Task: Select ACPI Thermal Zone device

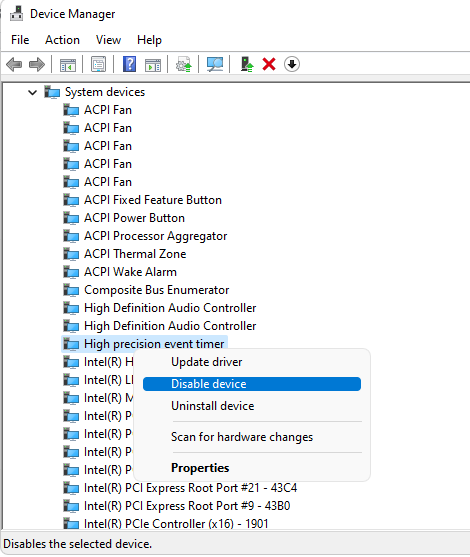Action: click(135, 254)
